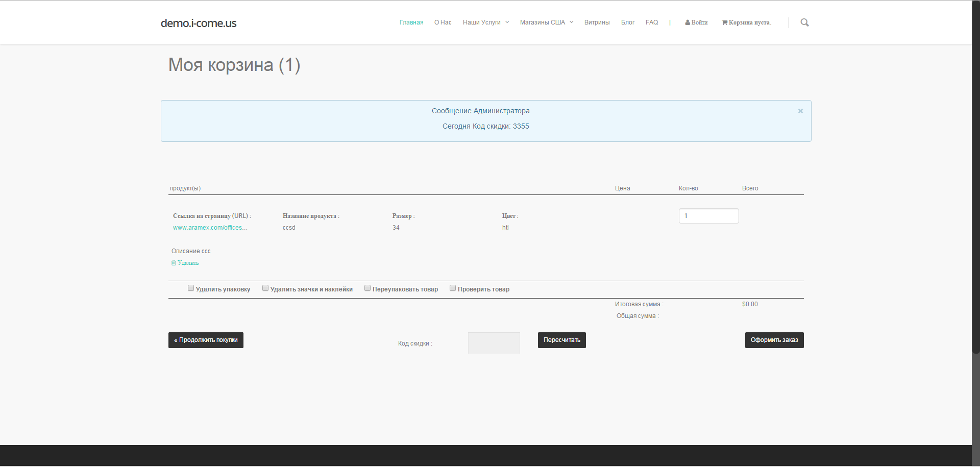Click the trash icon next to Удалить
Screen dimensions: 980x467
(x=174, y=263)
